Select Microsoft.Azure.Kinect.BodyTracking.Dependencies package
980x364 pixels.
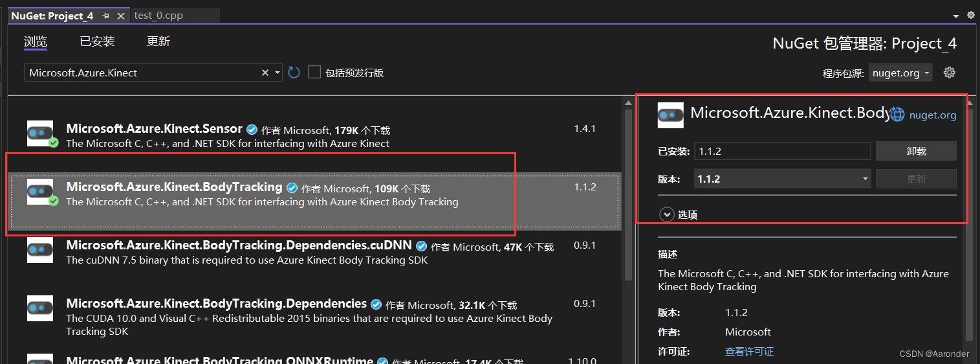314,317
